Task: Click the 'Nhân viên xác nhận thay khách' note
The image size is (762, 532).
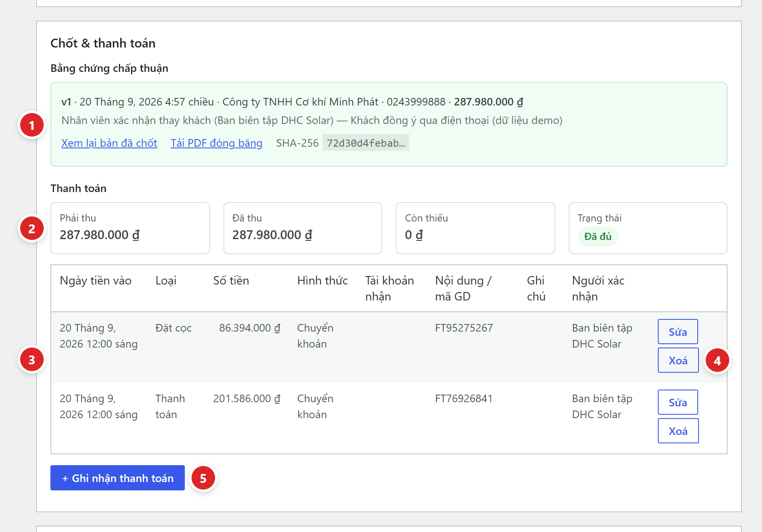Action: (x=312, y=120)
